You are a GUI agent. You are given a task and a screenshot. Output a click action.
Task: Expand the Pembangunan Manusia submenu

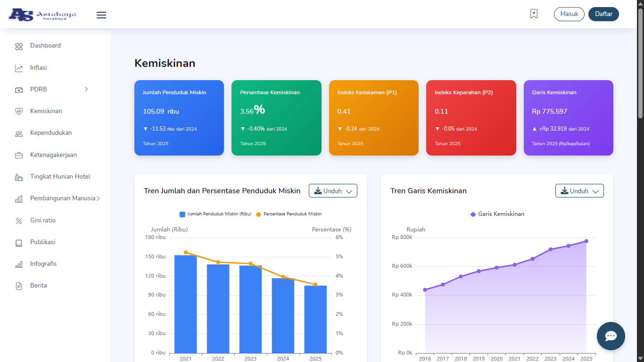[98, 198]
